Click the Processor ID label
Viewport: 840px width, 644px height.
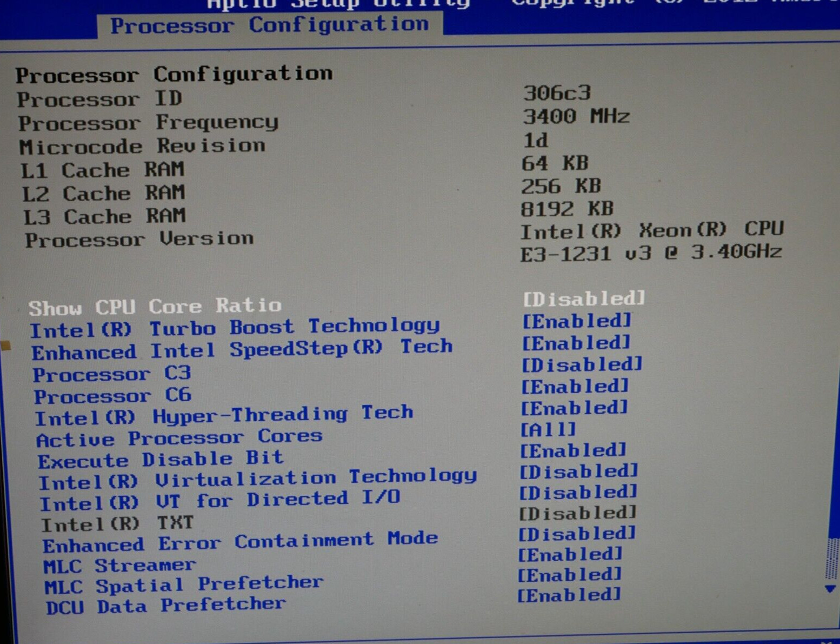(x=99, y=99)
